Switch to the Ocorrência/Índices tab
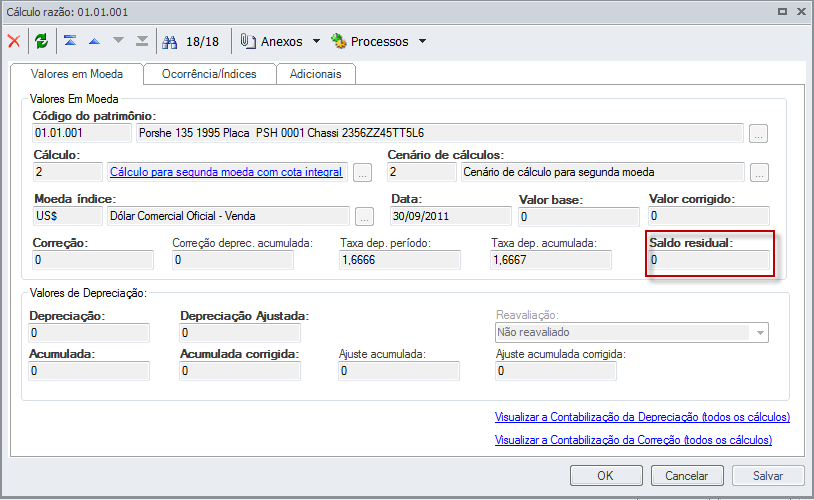Screen dimensions: 814x500 [209, 74]
